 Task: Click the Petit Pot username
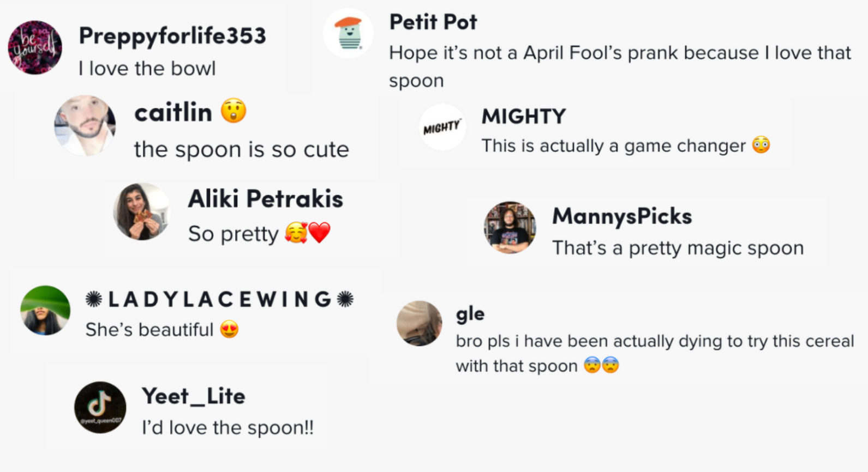[433, 22]
